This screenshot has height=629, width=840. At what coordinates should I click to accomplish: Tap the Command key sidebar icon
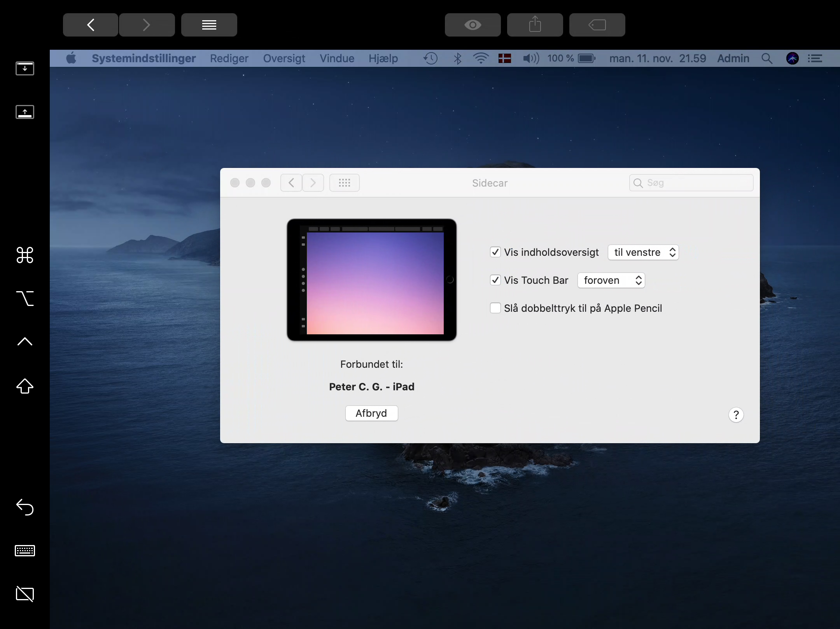[25, 255]
